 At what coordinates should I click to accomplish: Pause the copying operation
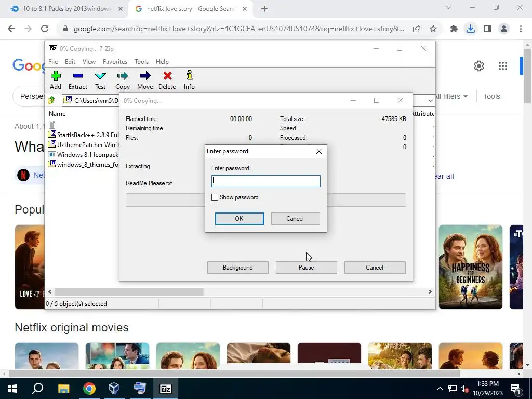[x=307, y=268]
